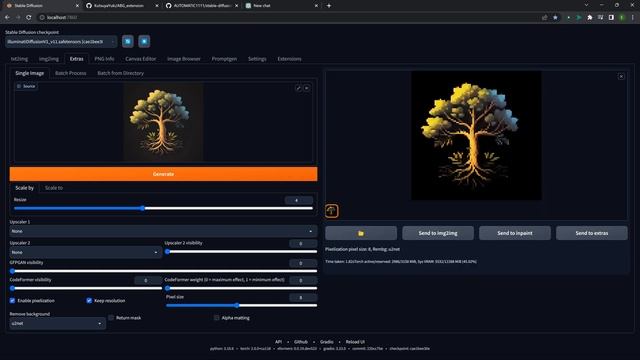Enable the Return mask checkbox

click(111, 318)
